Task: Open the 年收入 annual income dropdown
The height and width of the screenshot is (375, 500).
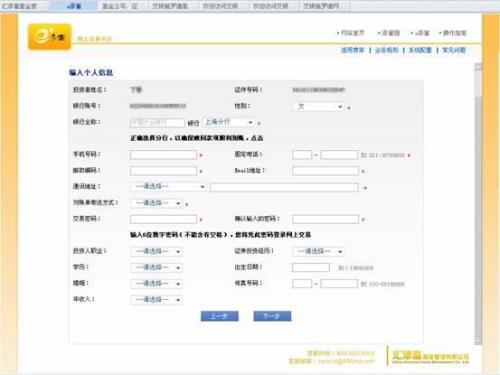Action: (x=156, y=300)
